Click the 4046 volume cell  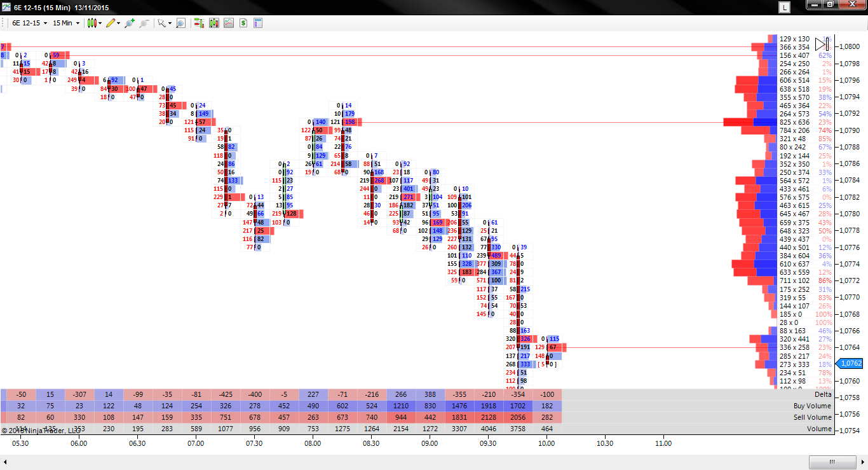click(488, 429)
